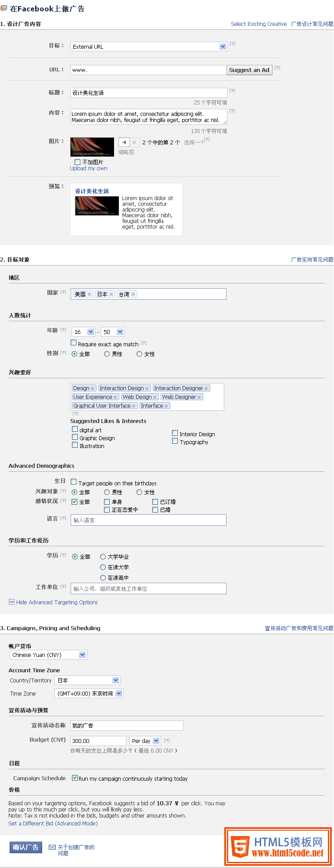This screenshot has width=334, height=868.
Task: Enable Require exact age match
Action: tap(73, 343)
